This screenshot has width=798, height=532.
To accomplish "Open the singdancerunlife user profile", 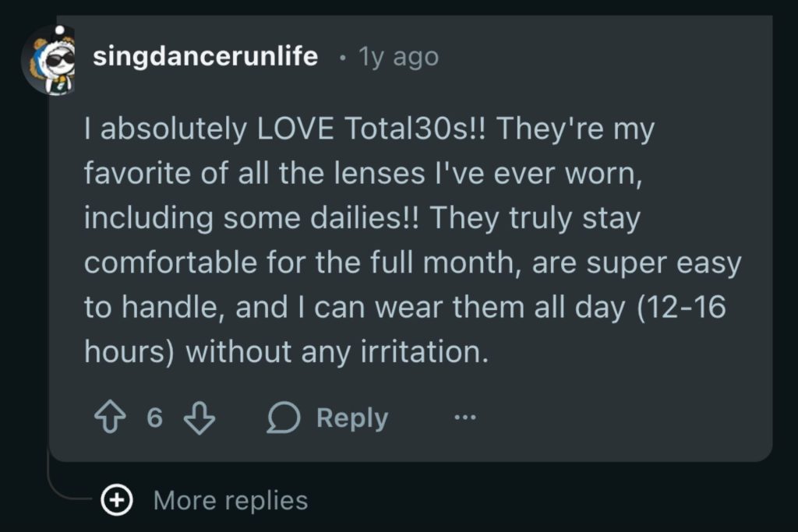I will tap(205, 57).
